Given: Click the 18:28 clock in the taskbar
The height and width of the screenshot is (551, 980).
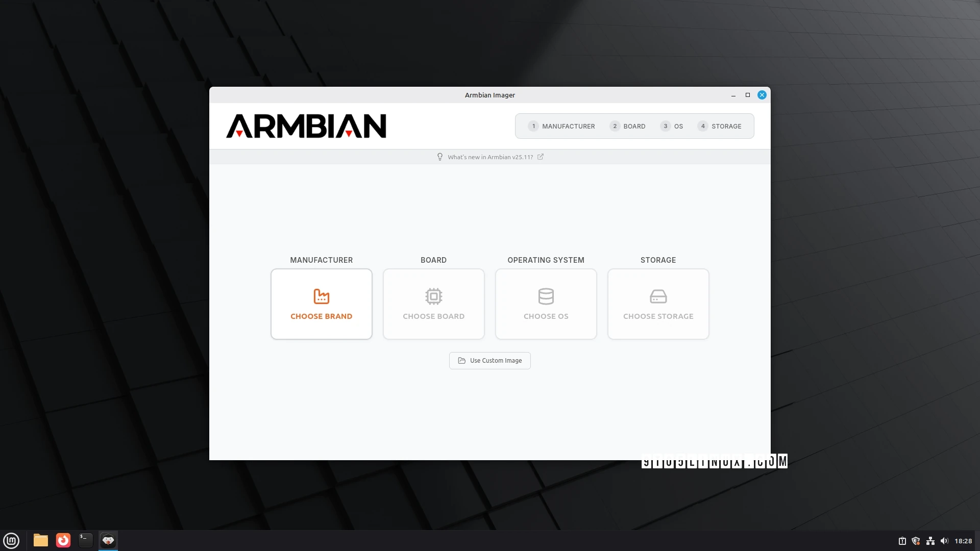Looking at the screenshot, I should 964,541.
